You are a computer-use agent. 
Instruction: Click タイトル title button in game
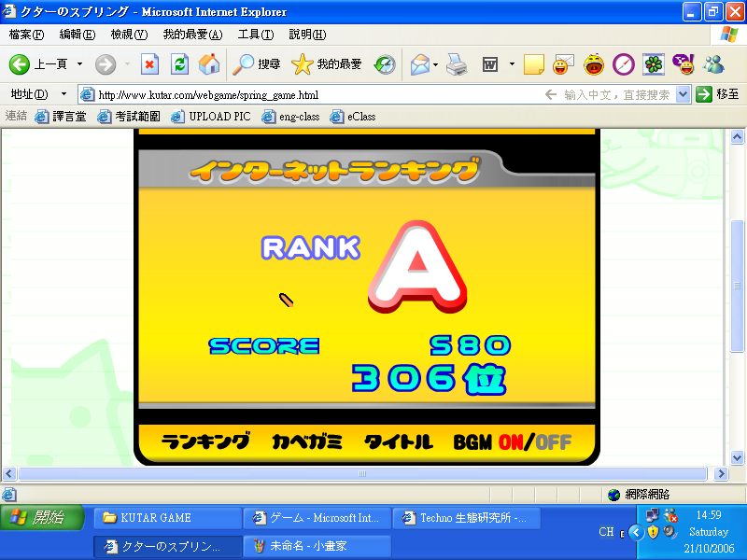(x=399, y=441)
